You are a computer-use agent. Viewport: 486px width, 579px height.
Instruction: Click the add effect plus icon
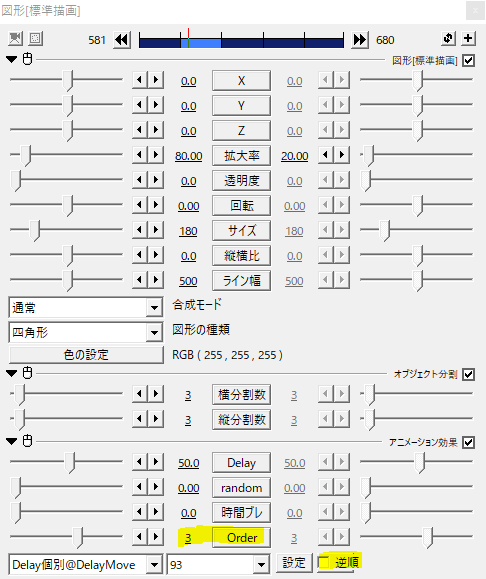468,38
